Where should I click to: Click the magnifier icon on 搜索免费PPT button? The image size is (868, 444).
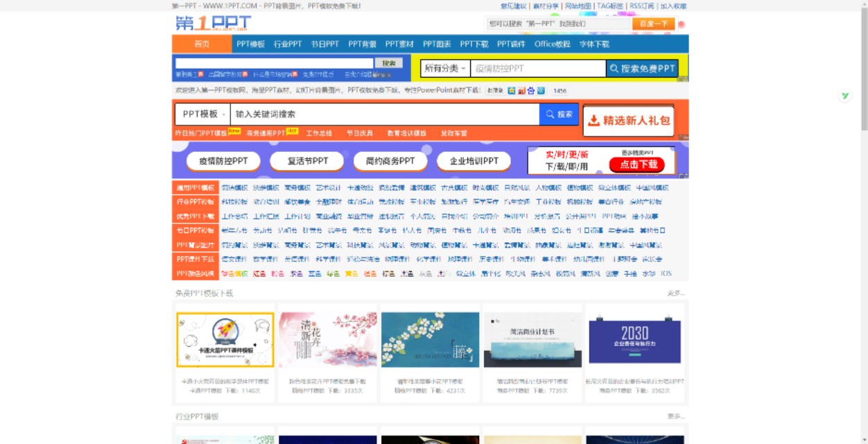pyautogui.click(x=613, y=68)
